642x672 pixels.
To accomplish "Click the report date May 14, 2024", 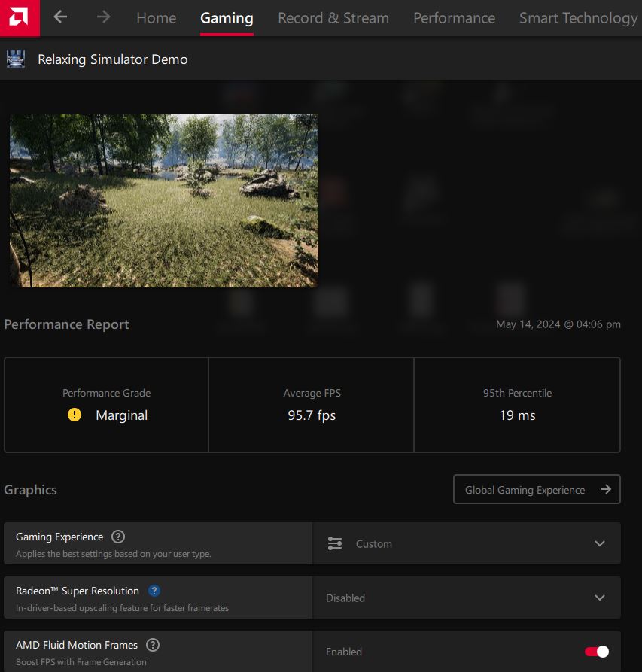I will click(558, 324).
